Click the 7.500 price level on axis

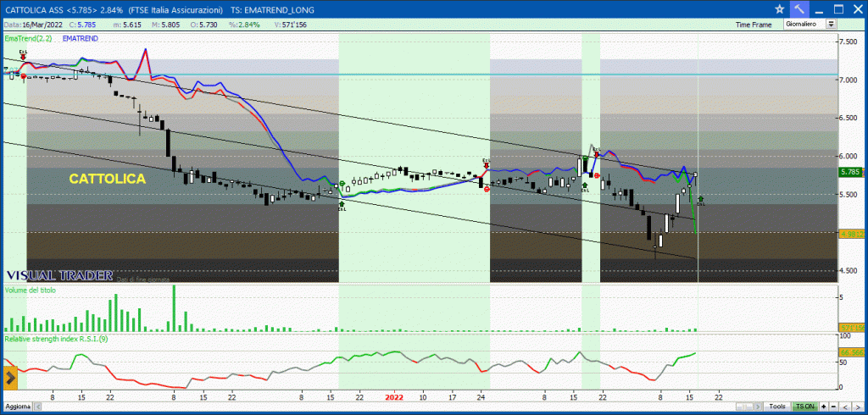(849, 42)
